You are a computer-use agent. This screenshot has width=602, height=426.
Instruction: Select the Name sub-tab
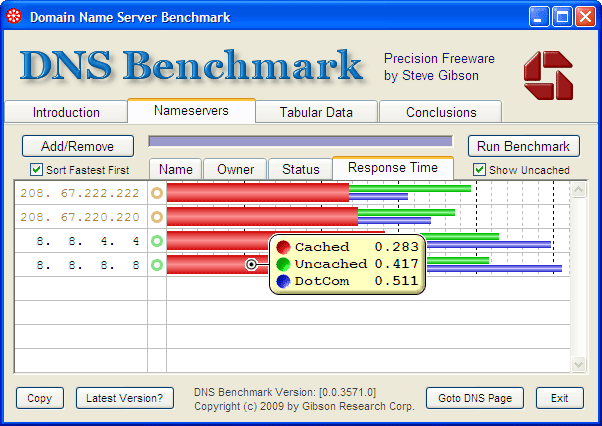(175, 169)
